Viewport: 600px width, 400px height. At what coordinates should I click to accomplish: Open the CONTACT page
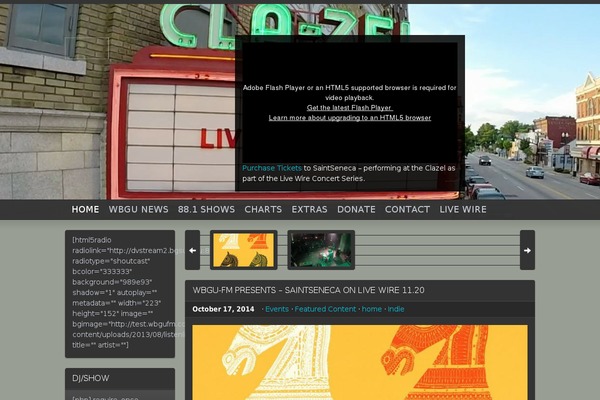point(408,209)
